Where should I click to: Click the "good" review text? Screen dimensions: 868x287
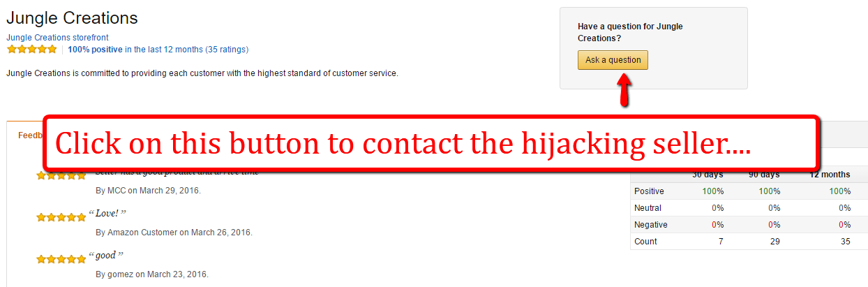pyautogui.click(x=106, y=255)
